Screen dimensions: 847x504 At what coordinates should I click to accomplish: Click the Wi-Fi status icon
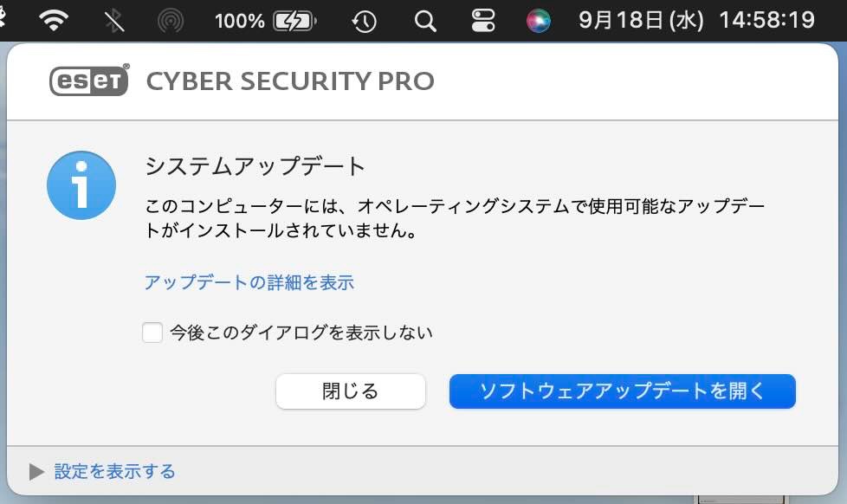[x=54, y=20]
